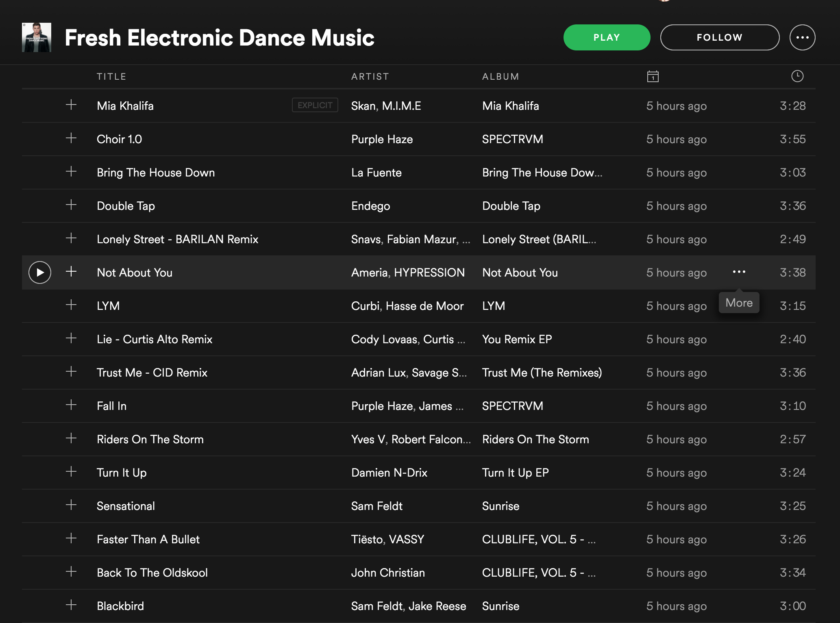Save Trust Me CID Remix to library
The image size is (840, 623).
pos(71,372)
